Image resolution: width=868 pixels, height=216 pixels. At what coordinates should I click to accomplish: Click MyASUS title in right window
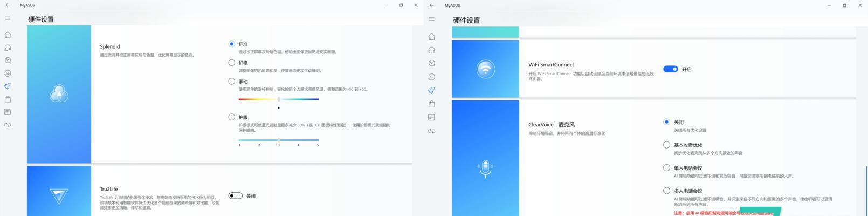(x=452, y=5)
